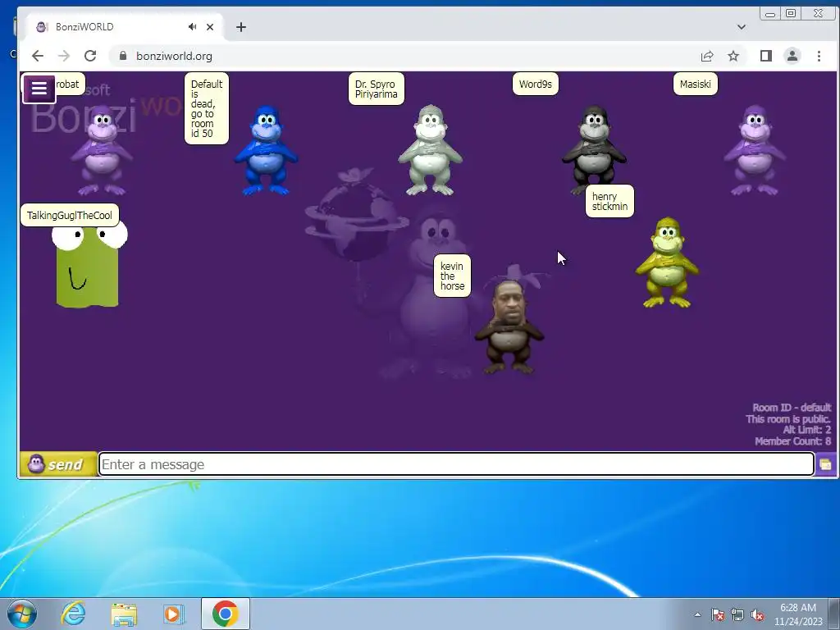Click the henry stickmin name bubble
This screenshot has height=630, width=840.
609,202
